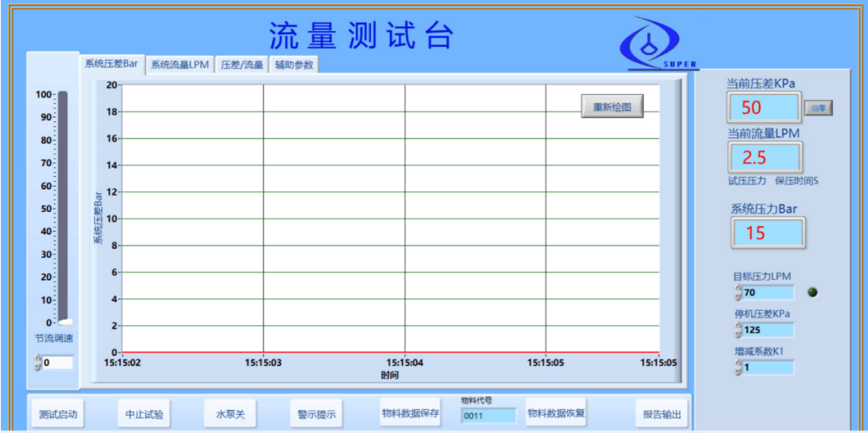Select the 辅助参数 tab

point(294,65)
